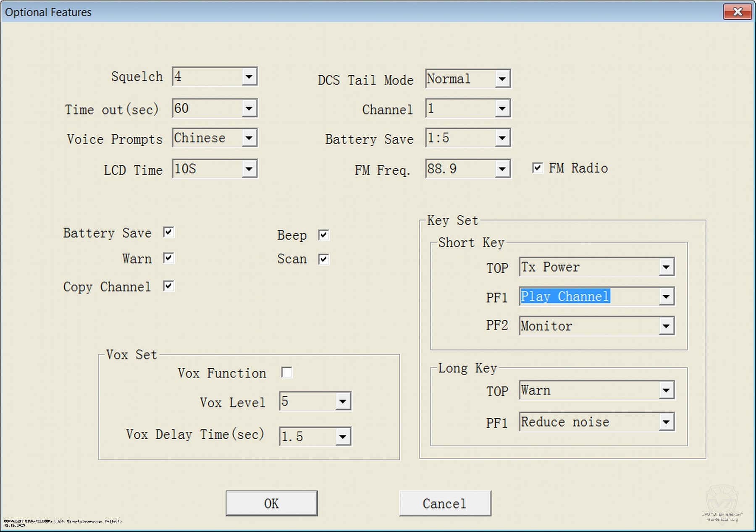Open the DCS Tail Mode dropdown
Image resolution: width=756 pixels, height=532 pixels.
(502, 79)
